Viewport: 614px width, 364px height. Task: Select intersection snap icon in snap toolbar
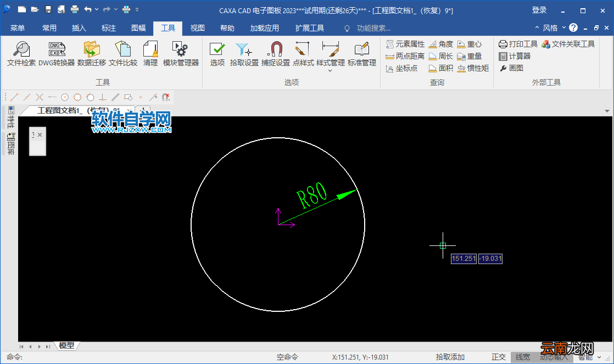coord(40,97)
